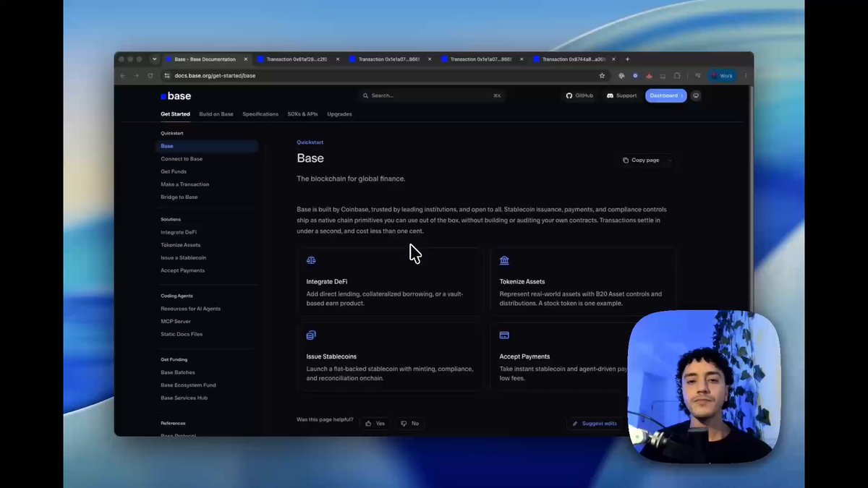The height and width of the screenshot is (488, 868).
Task: Click the Suggest edits link
Action: coord(595,424)
